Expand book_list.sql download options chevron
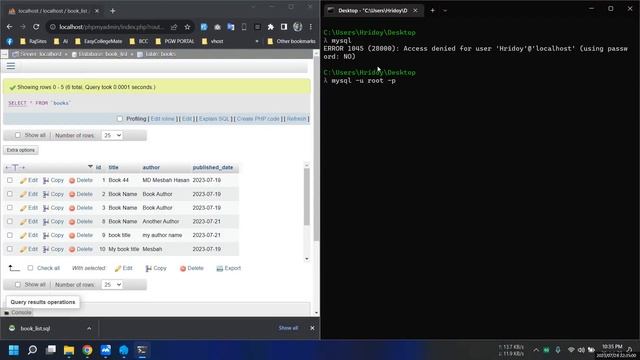 pyautogui.click(x=89, y=328)
